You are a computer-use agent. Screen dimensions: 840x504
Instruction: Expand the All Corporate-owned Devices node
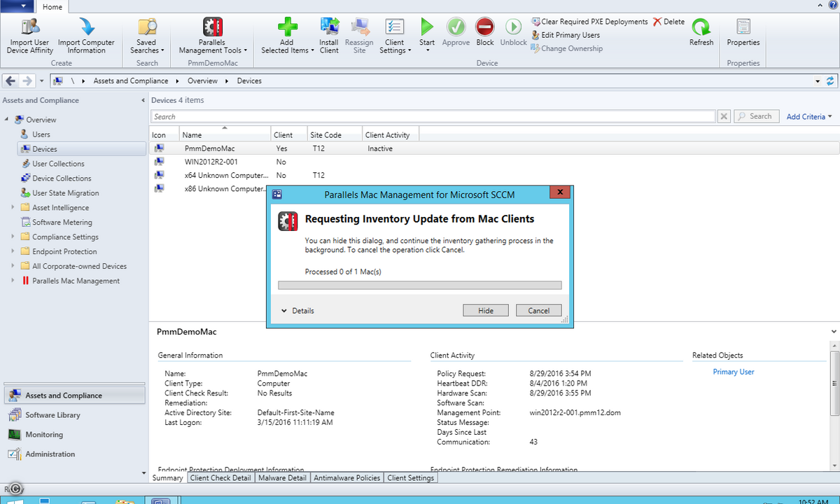pos(13,267)
